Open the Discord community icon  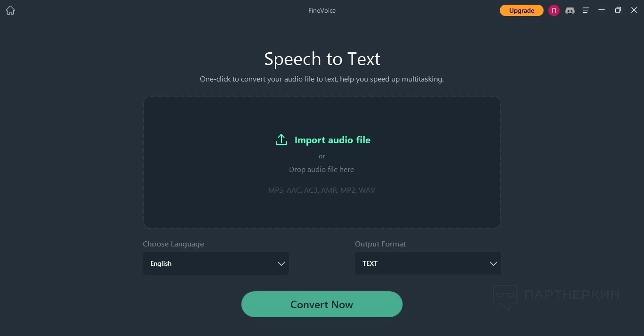click(570, 10)
